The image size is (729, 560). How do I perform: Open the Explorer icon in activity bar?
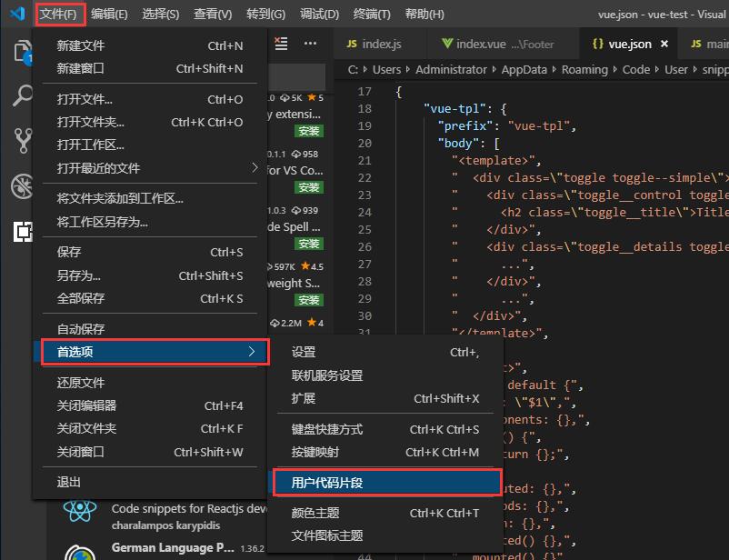tap(22, 51)
